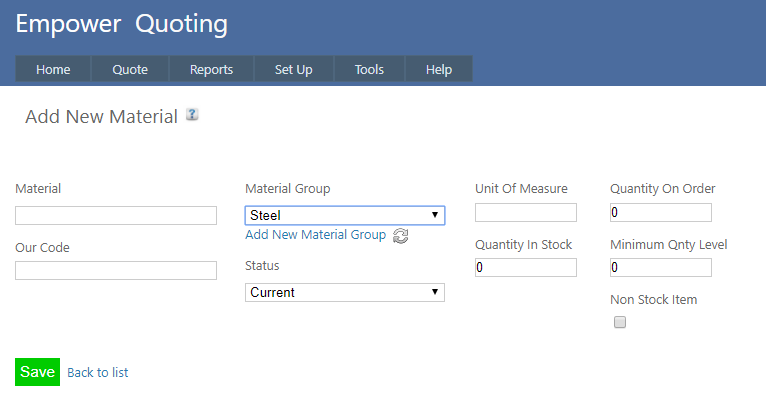Click the Add New Material Group link

[315, 235]
